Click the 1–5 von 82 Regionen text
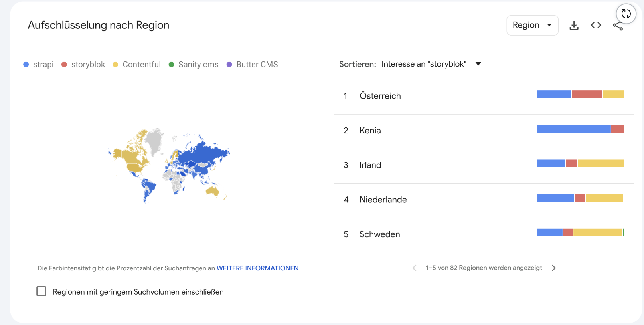 click(x=484, y=268)
